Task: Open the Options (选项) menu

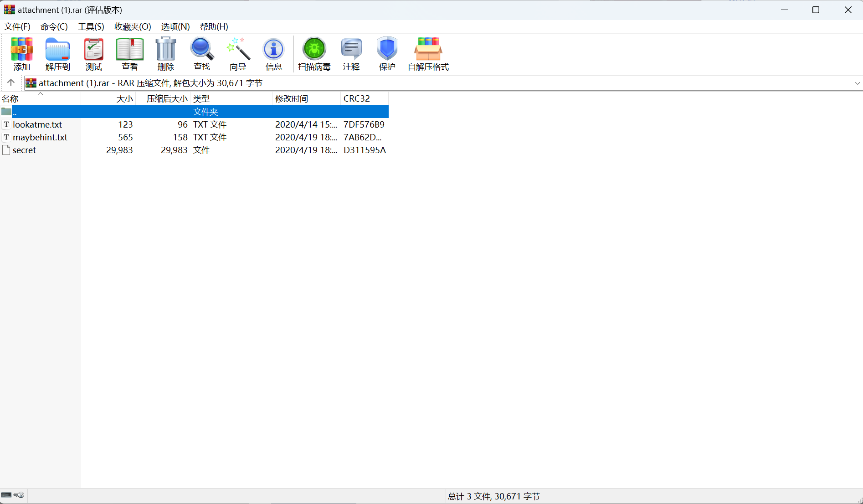Action: coord(175,26)
